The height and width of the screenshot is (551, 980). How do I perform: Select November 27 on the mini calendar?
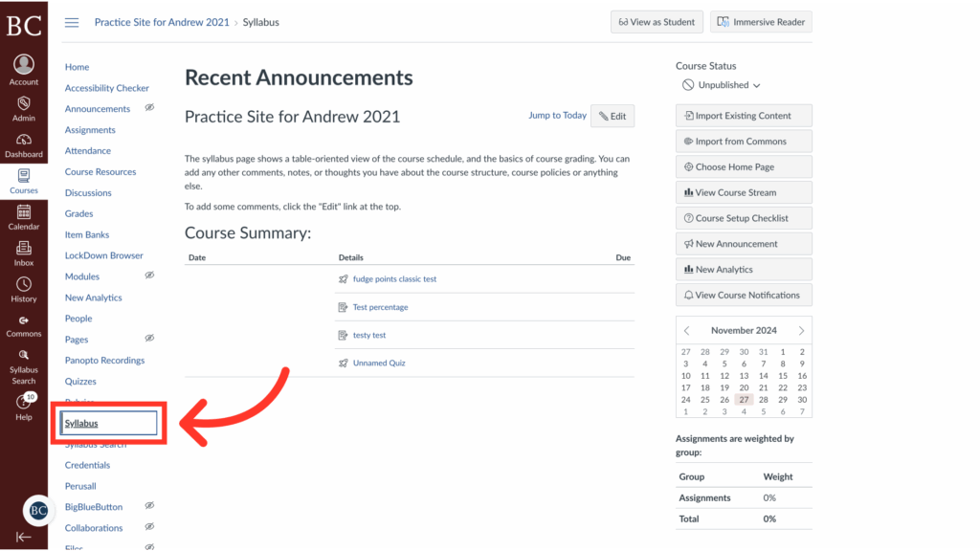(744, 401)
